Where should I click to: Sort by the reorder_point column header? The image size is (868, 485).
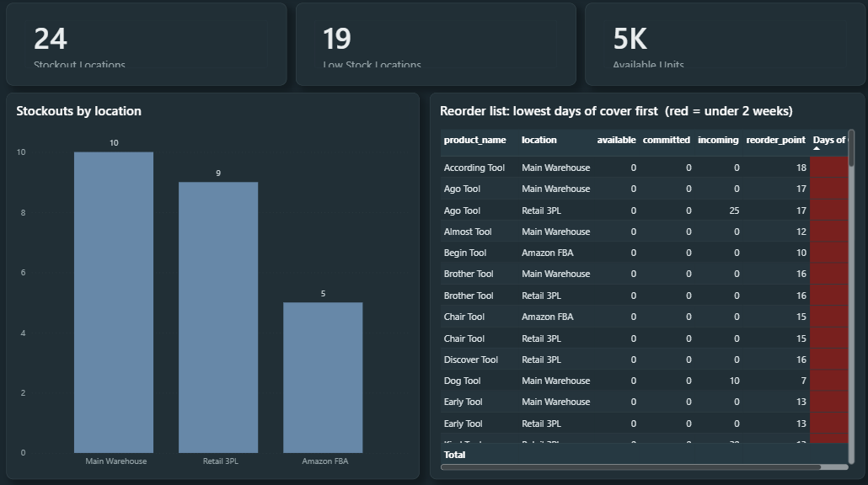775,140
